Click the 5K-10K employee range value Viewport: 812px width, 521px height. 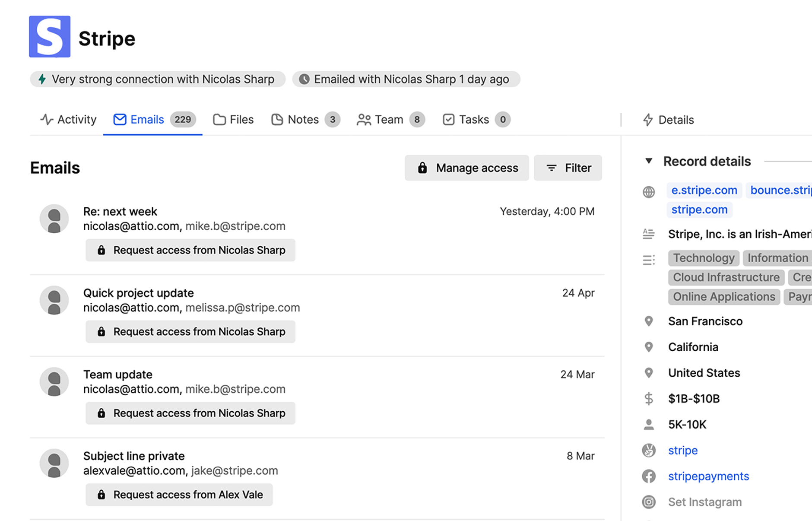687,424
